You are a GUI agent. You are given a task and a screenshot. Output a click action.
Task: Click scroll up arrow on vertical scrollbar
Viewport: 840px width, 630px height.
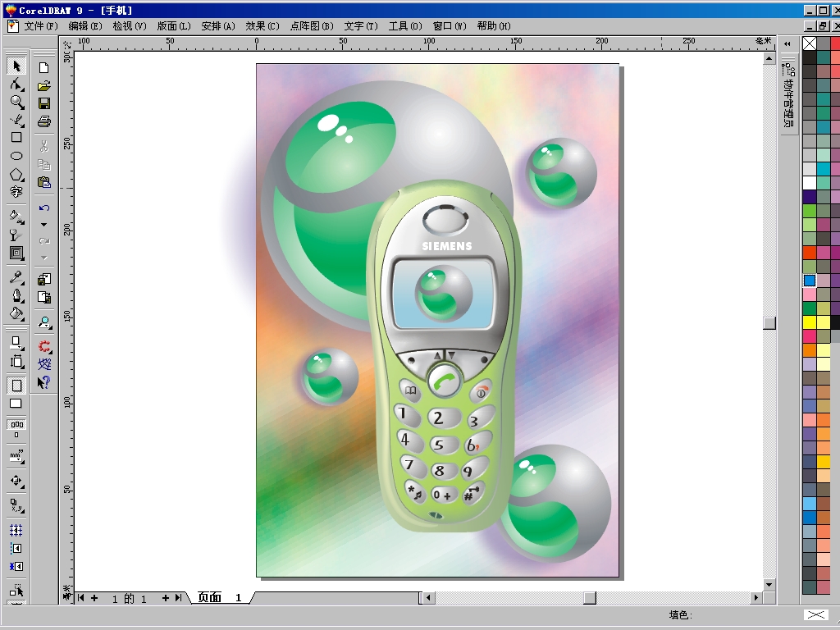pyautogui.click(x=769, y=58)
